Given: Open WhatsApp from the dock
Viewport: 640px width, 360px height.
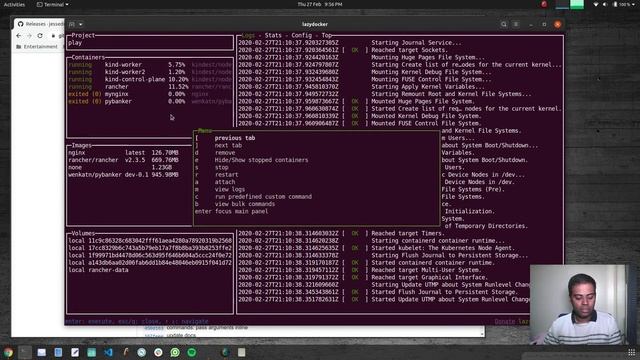Looking at the screenshot, I should [x=175, y=352].
